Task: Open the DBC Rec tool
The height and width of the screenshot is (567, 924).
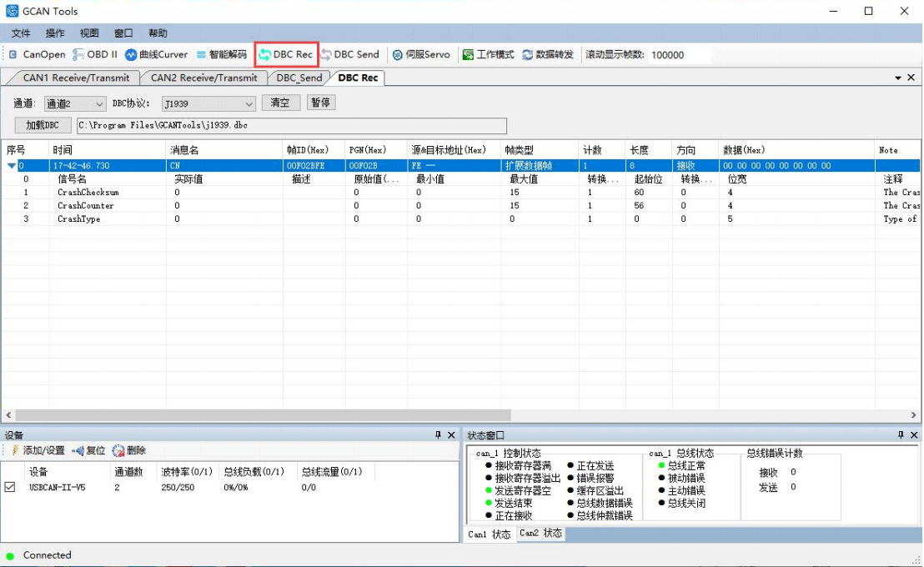Action: [x=286, y=55]
